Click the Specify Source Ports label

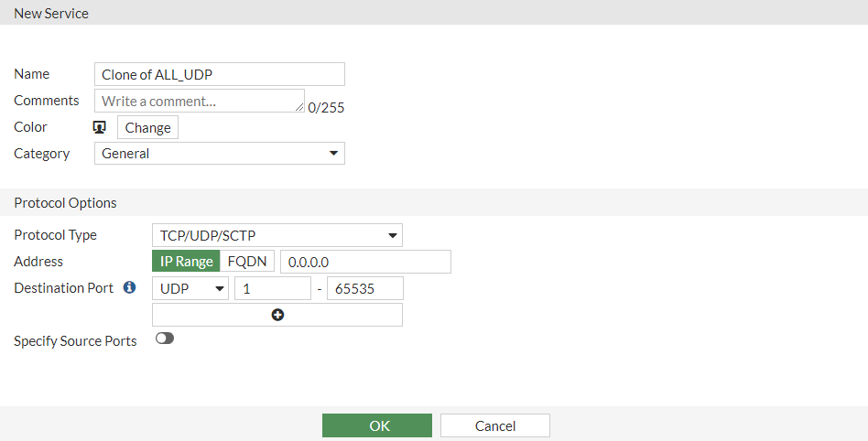pyautogui.click(x=75, y=341)
